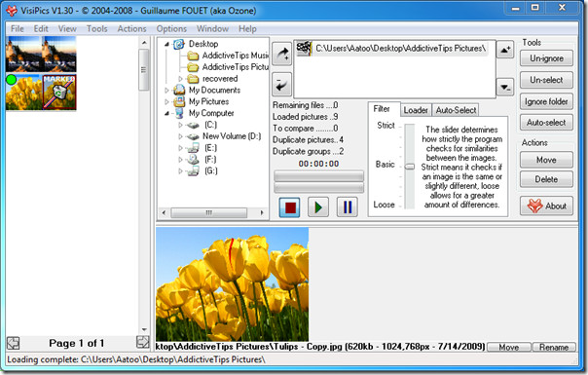Screen dimensions: 588x375
Task: Start the scan with the green Play button
Action: 318,207
